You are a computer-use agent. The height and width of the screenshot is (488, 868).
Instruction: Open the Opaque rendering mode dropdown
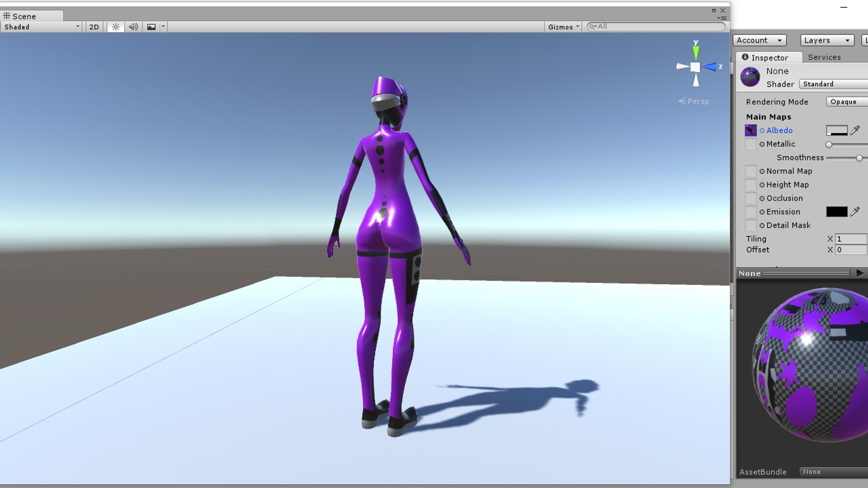point(847,102)
